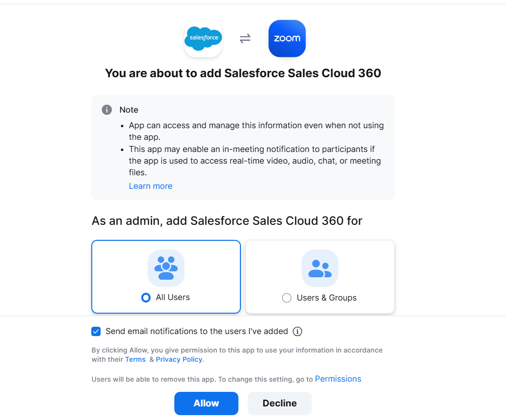Click Decline to reject the app
506x420 pixels.
tap(279, 403)
